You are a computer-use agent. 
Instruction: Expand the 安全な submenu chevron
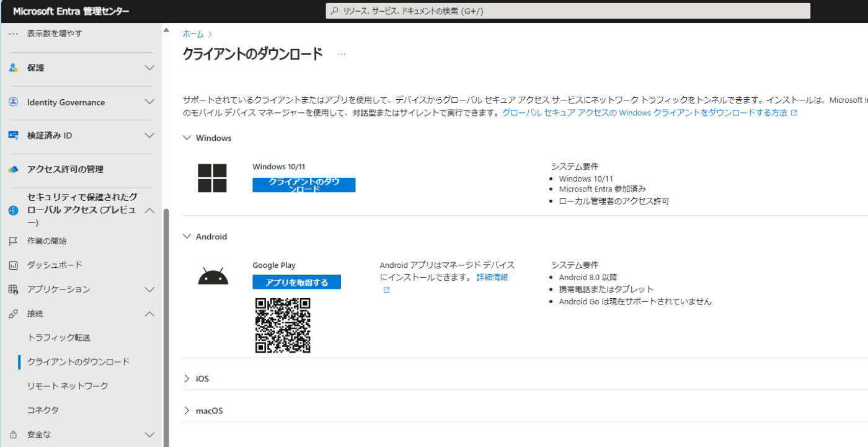pyautogui.click(x=149, y=435)
